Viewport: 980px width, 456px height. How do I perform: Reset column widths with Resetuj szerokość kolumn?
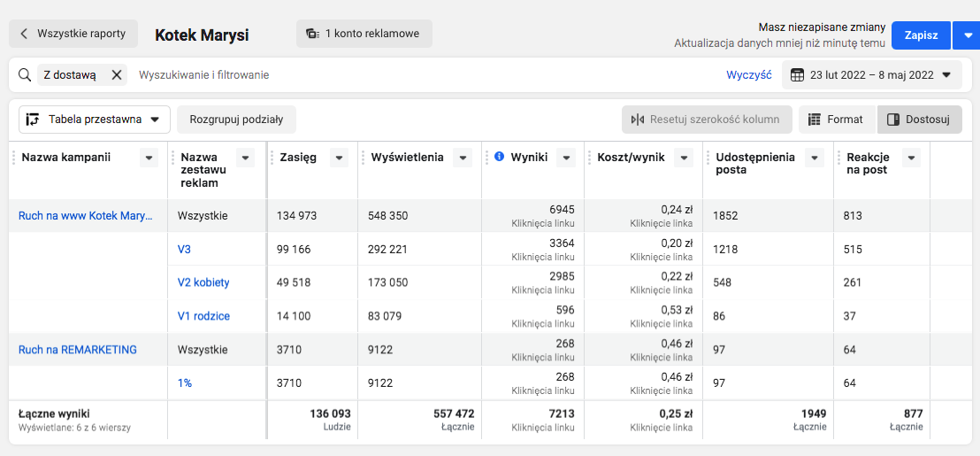(x=706, y=120)
